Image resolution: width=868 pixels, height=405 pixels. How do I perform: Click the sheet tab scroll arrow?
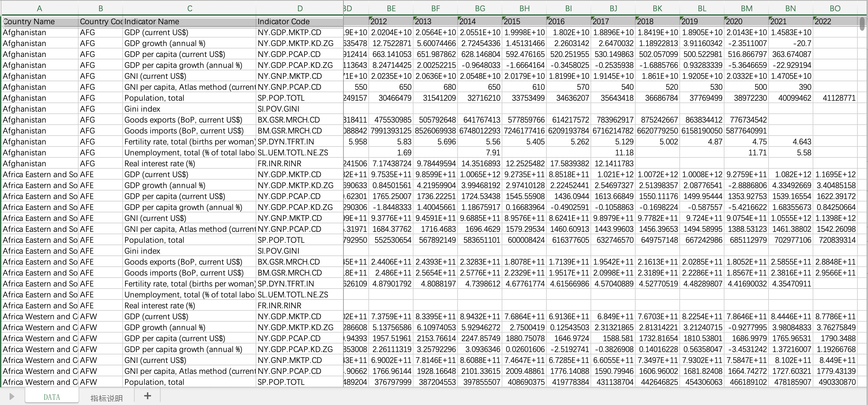12,396
